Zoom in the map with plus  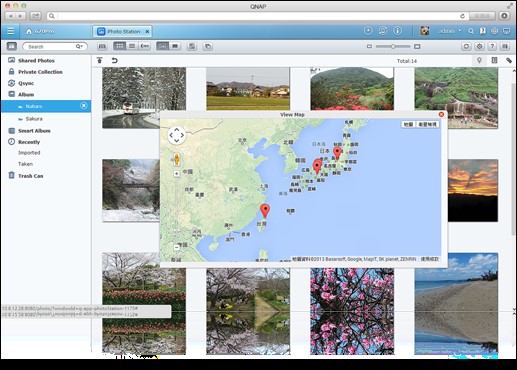pos(177,173)
